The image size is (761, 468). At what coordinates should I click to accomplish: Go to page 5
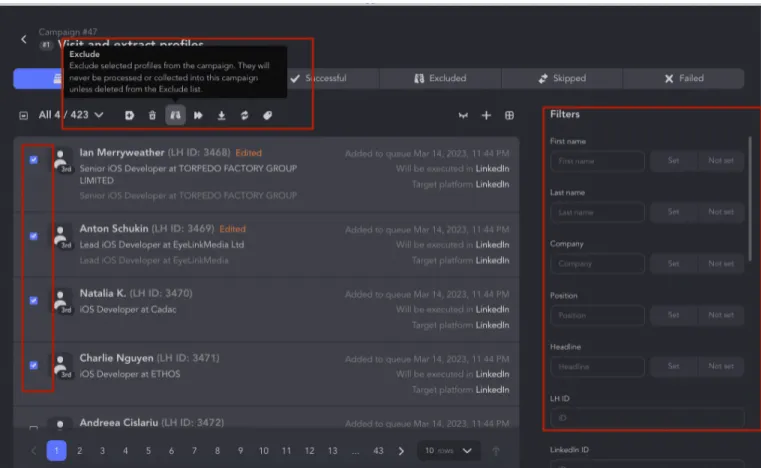tap(149, 451)
